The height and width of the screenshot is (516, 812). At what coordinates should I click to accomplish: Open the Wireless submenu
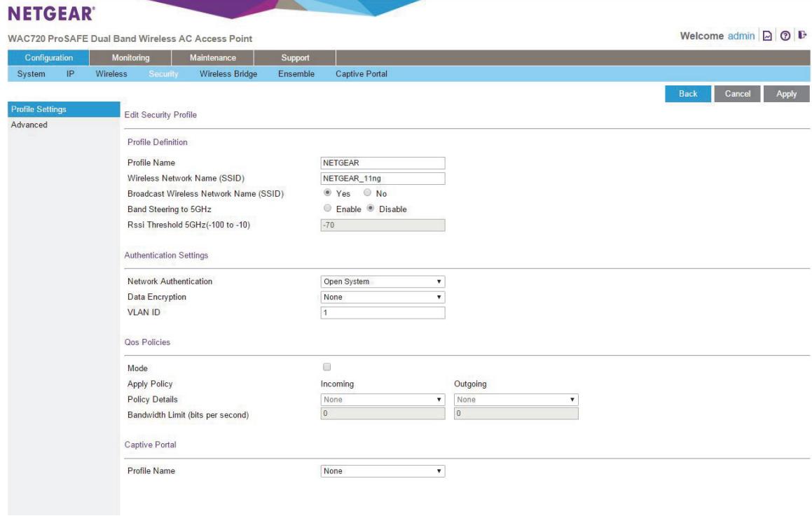pos(111,74)
